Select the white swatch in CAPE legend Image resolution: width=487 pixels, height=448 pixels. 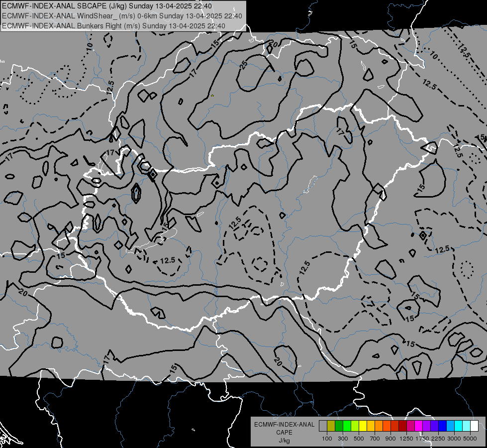475,426
